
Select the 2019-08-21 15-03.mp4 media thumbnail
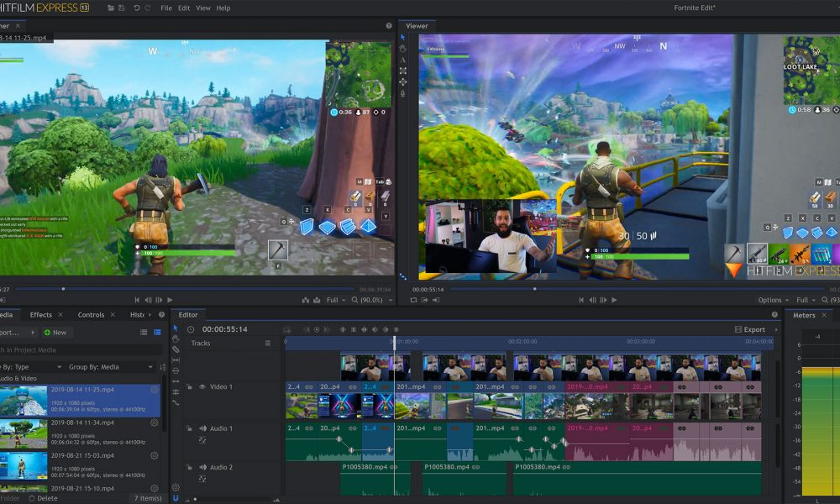click(x=24, y=465)
